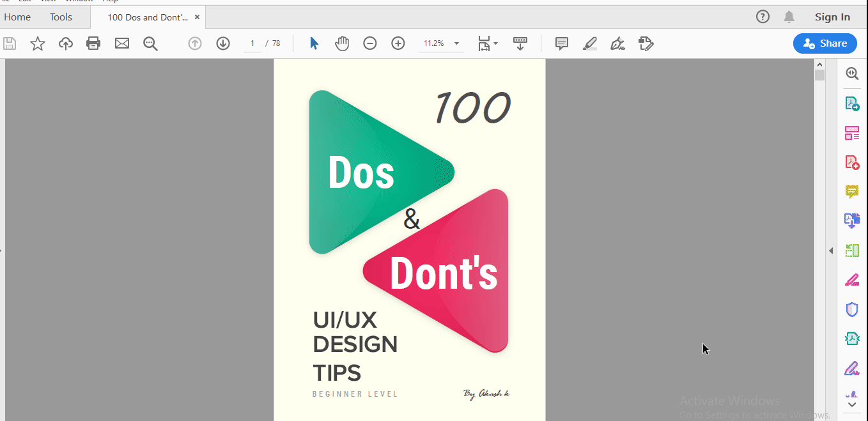Open the pink Redact tool
868x421 pixels.
coord(852,280)
